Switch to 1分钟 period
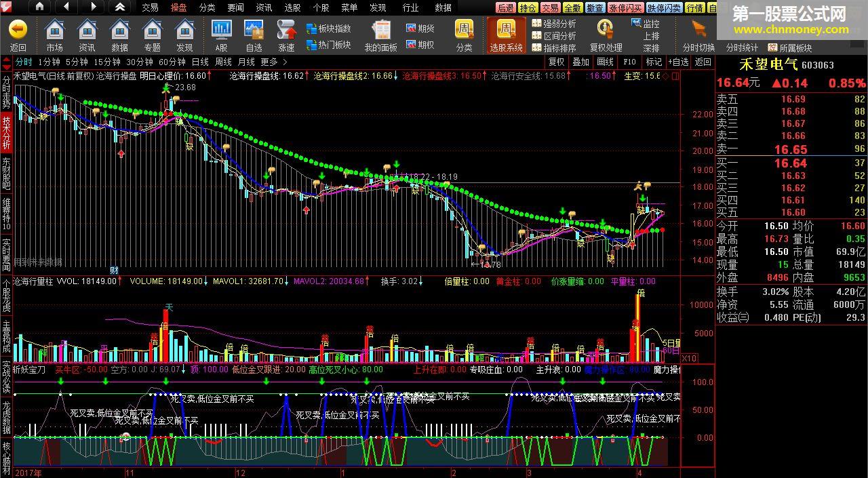868x478 pixels. (x=50, y=62)
